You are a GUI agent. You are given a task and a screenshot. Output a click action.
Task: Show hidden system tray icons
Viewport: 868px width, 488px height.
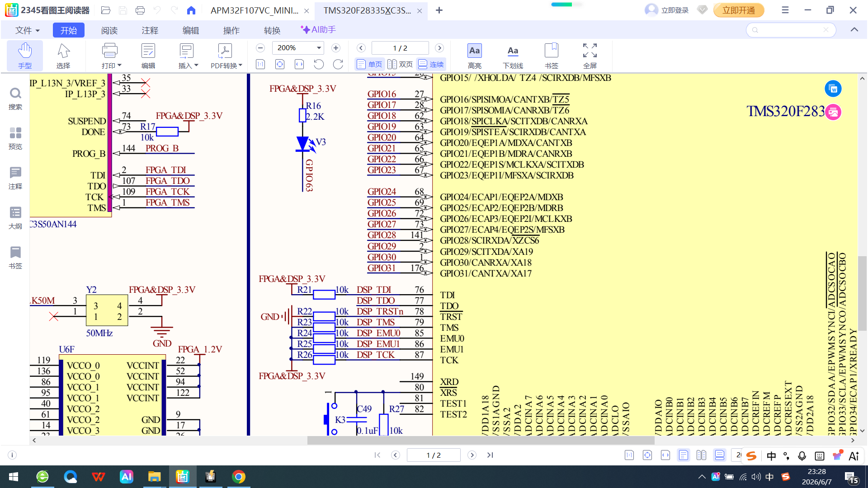point(702,477)
